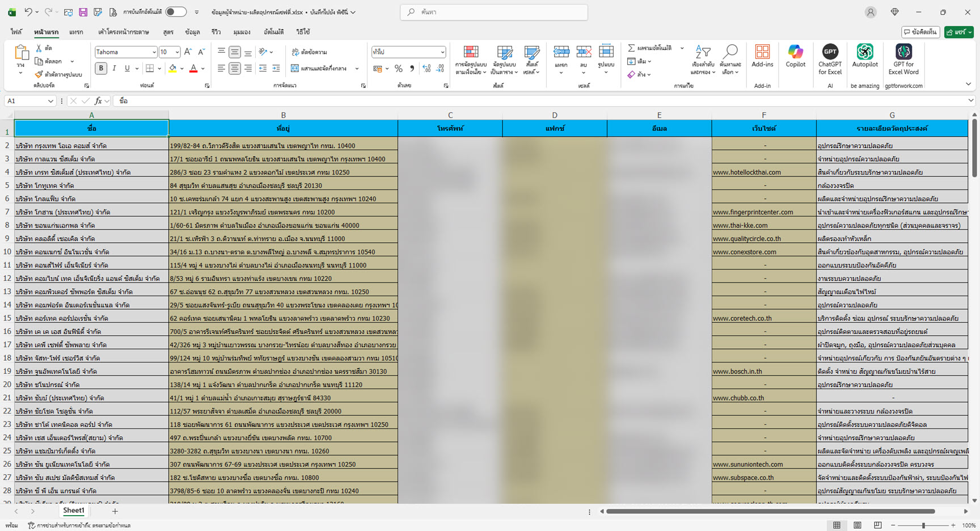Click the percent style icon
The image size is (980, 531).
(x=399, y=69)
